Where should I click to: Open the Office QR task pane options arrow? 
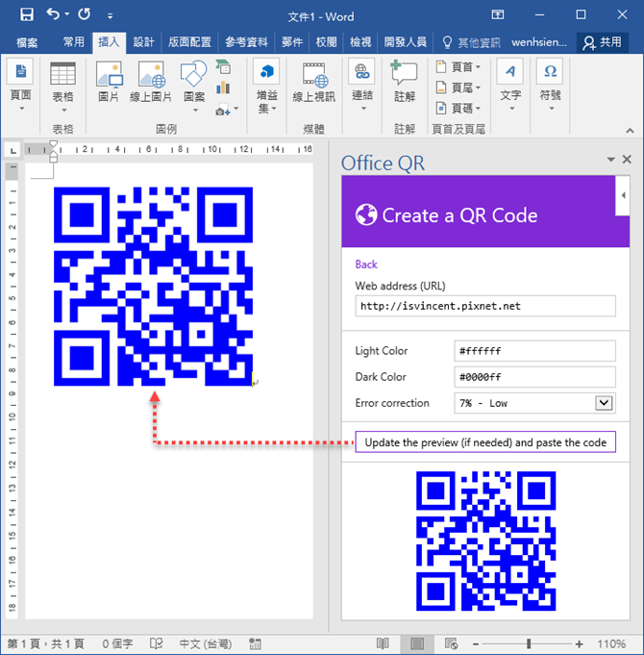coord(610,159)
